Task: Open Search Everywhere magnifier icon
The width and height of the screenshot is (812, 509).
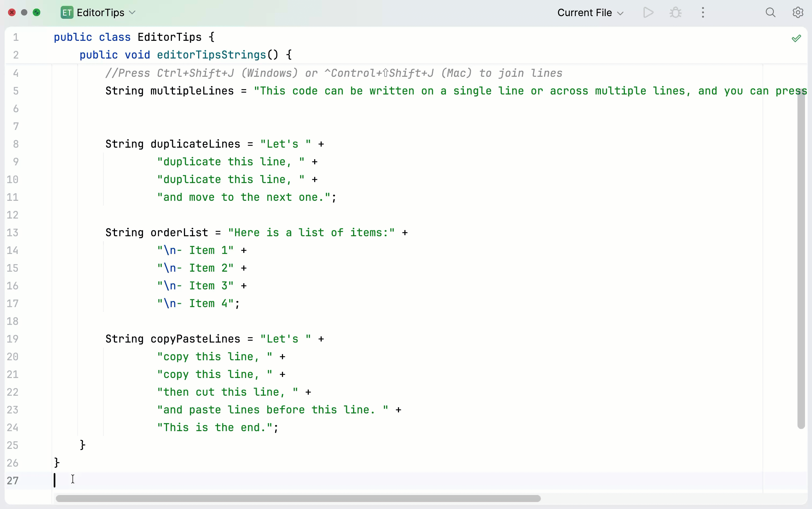Action: coord(771,13)
